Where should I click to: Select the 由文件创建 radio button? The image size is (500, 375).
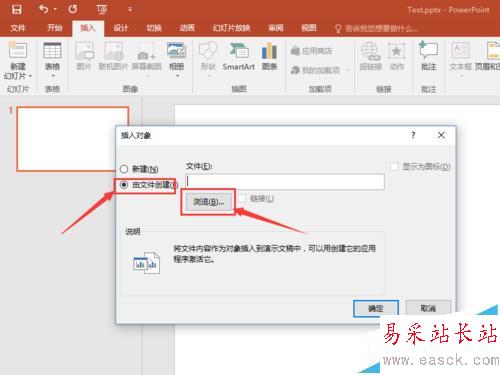click(x=124, y=184)
